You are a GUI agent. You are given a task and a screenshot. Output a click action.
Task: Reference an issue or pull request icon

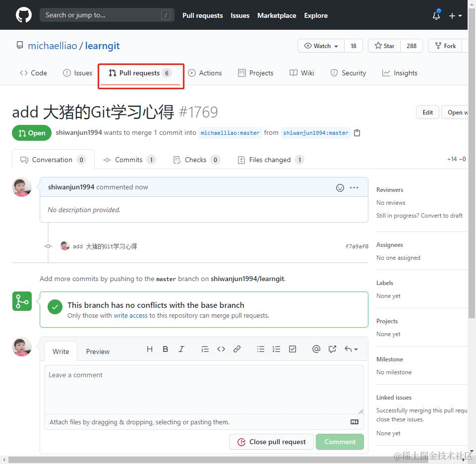(x=332, y=349)
